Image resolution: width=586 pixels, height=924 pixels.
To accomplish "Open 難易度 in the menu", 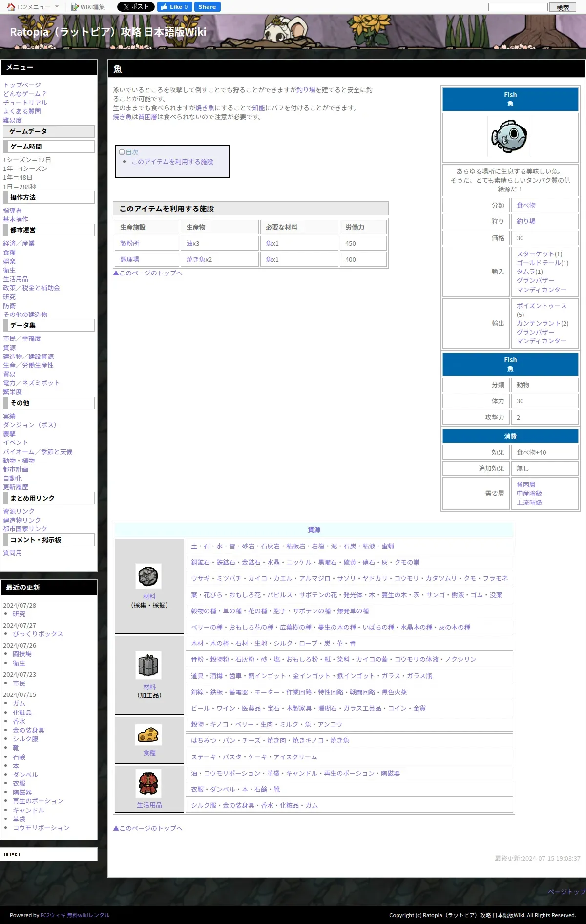I will [x=12, y=120].
